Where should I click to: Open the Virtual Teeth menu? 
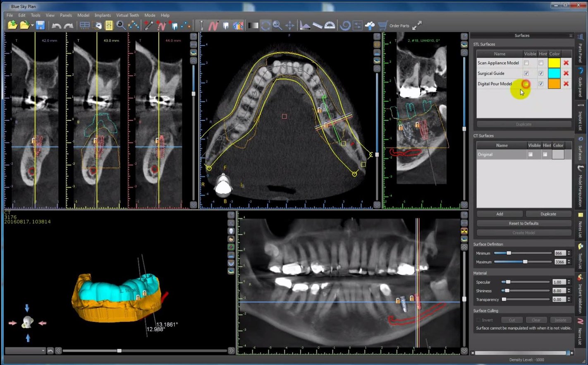[127, 15]
